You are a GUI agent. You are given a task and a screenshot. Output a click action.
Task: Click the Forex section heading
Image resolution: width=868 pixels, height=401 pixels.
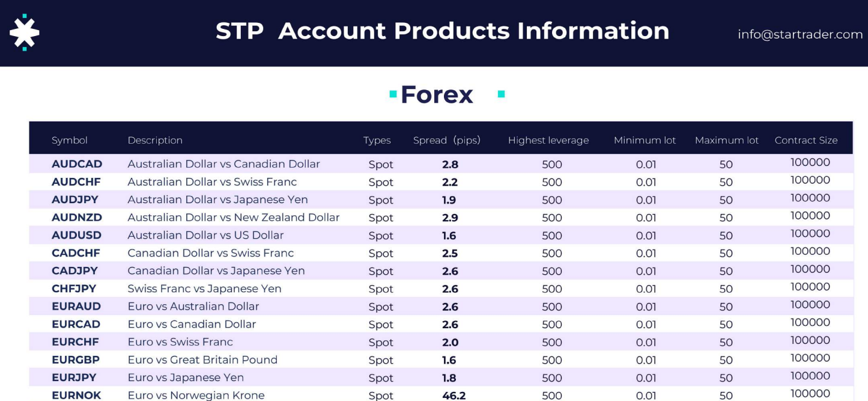(437, 94)
